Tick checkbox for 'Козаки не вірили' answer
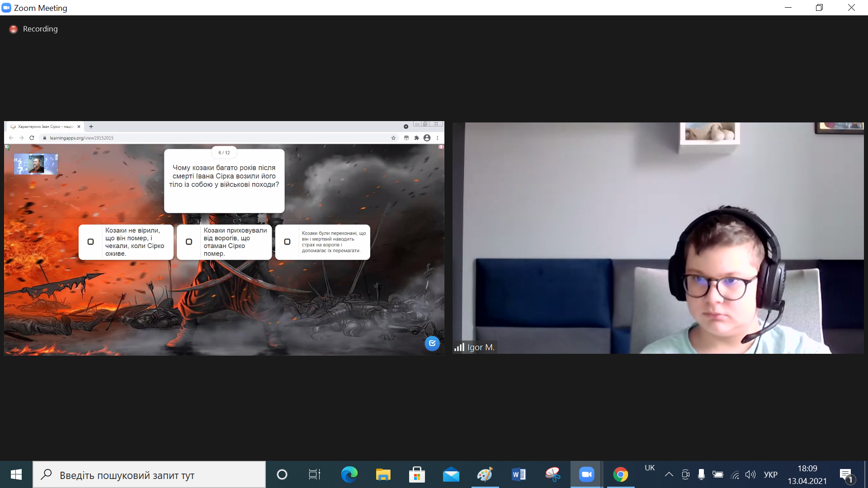Screen dimensions: 868x488 click(x=90, y=242)
